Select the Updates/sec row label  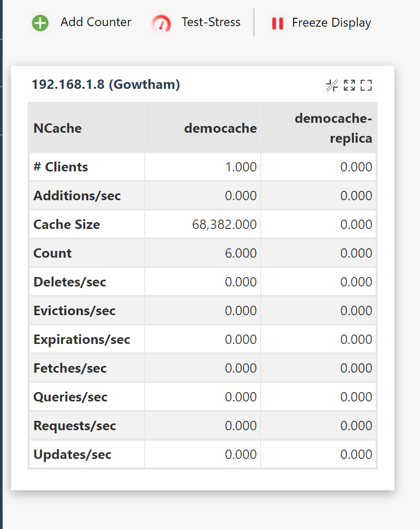[x=73, y=454]
